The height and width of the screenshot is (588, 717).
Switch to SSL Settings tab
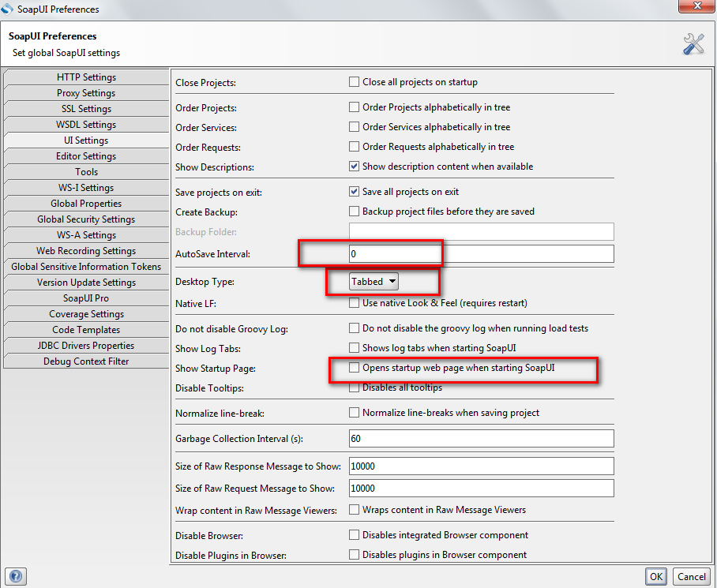[x=86, y=109]
